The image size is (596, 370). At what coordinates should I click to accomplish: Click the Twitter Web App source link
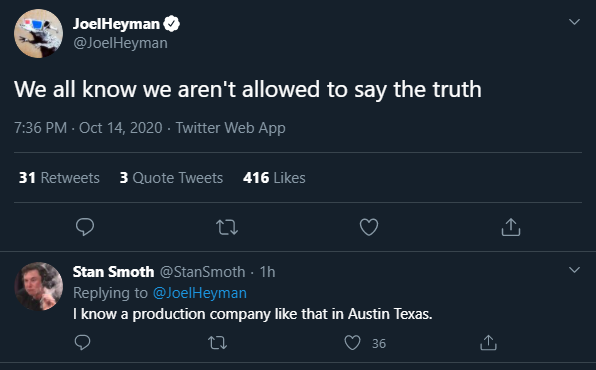coord(230,128)
